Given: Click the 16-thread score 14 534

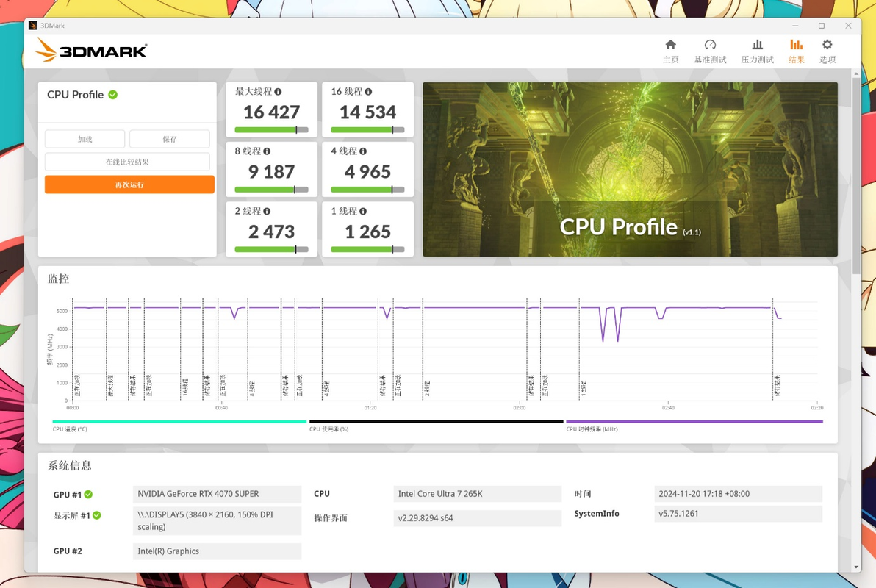Looking at the screenshot, I should (x=367, y=112).
